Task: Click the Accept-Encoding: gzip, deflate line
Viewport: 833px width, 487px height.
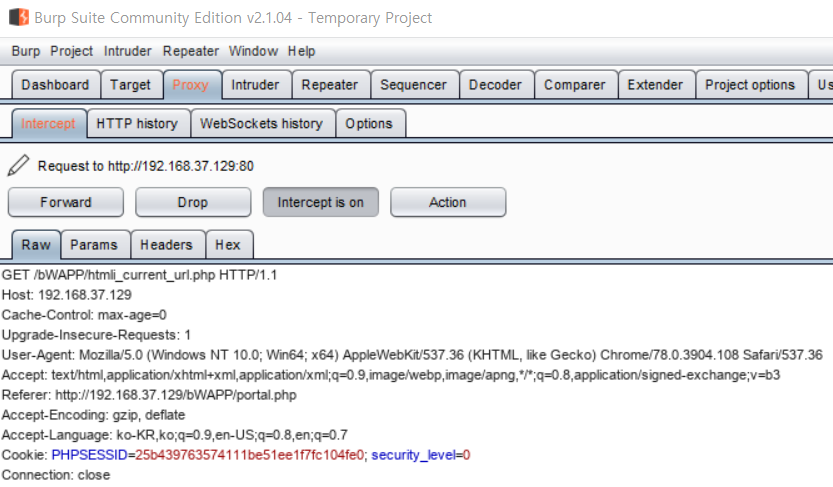Action: 94,415
